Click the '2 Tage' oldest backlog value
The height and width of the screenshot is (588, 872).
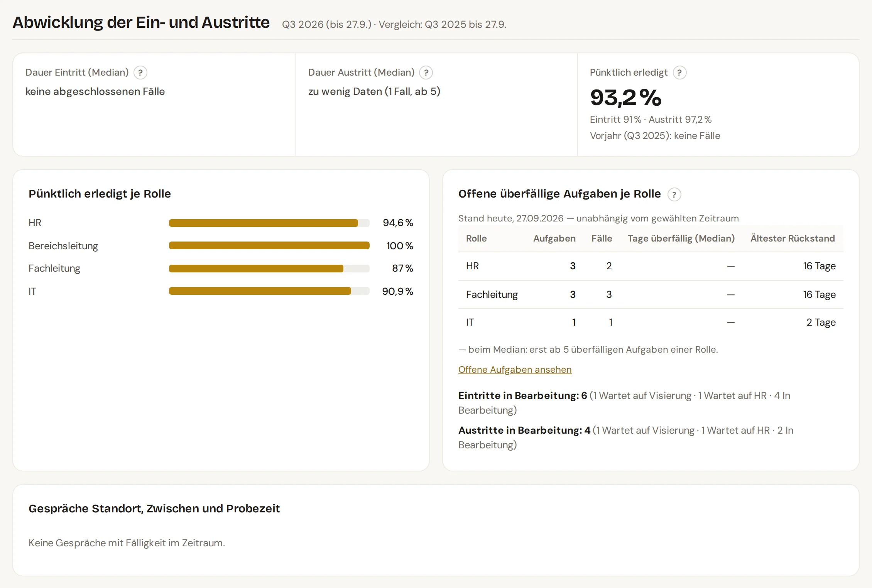click(821, 322)
